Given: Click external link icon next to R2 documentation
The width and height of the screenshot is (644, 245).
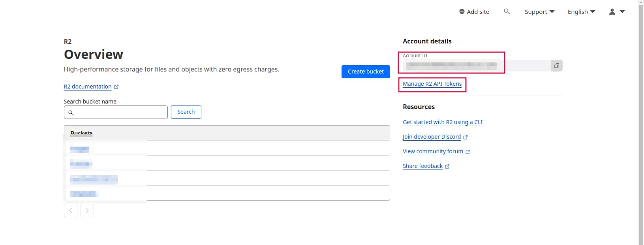Looking at the screenshot, I should [x=116, y=87].
